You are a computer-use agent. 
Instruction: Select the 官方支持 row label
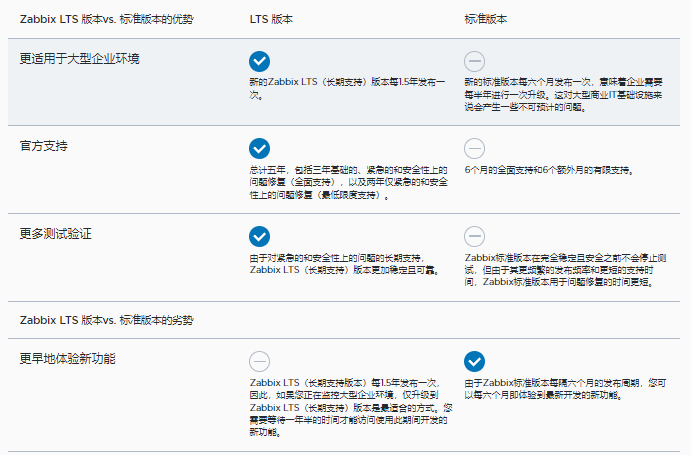pos(44,146)
